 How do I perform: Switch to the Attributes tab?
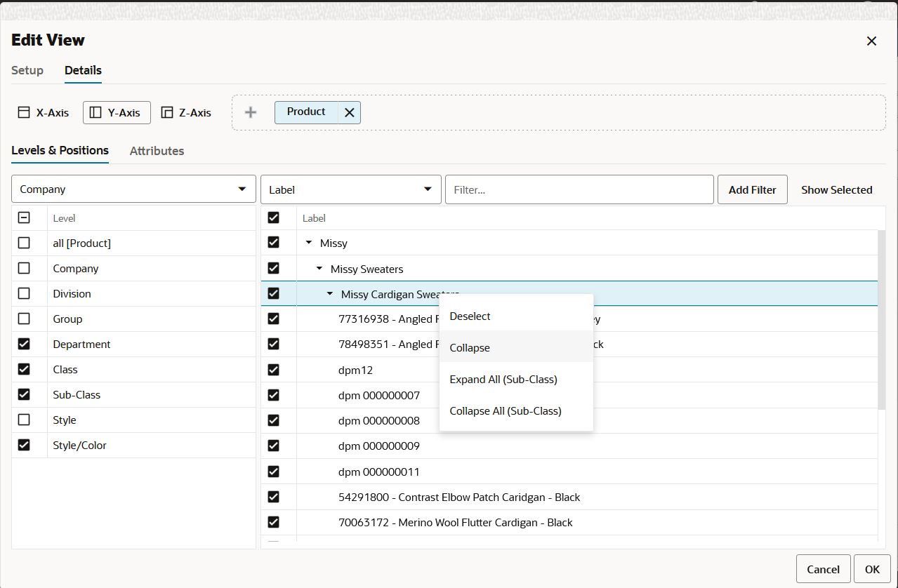tap(157, 151)
